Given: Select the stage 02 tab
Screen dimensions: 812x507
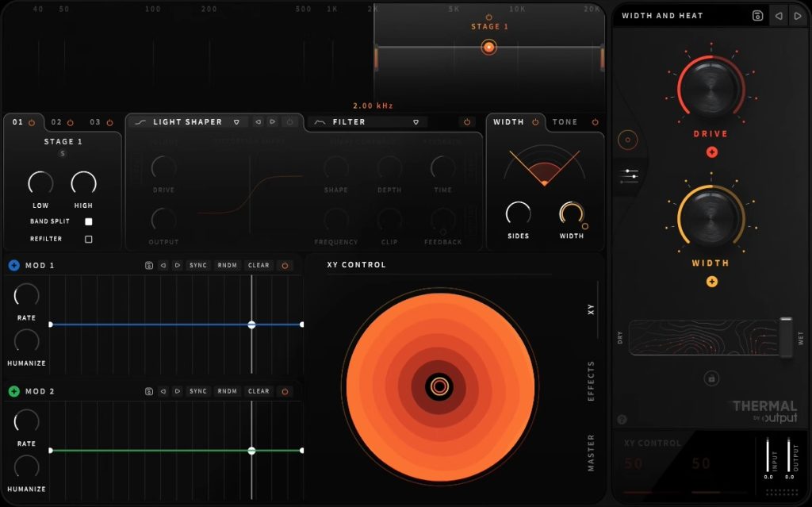Looking at the screenshot, I should 57,122.
